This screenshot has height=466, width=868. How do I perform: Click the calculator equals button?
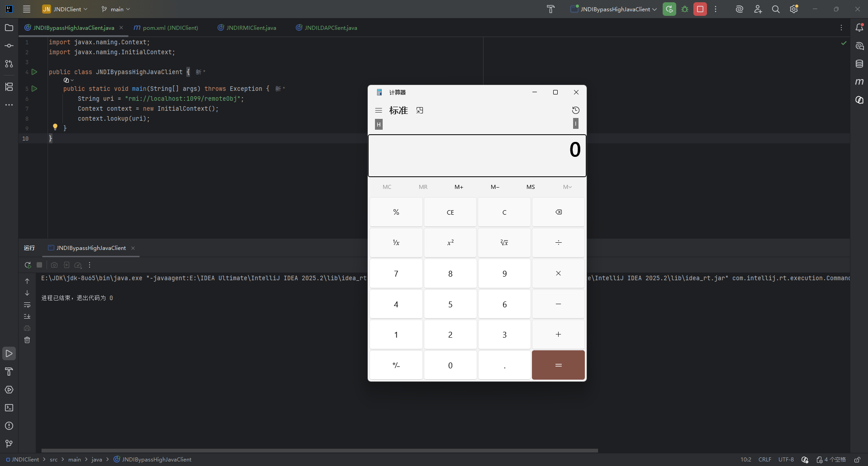(559, 365)
